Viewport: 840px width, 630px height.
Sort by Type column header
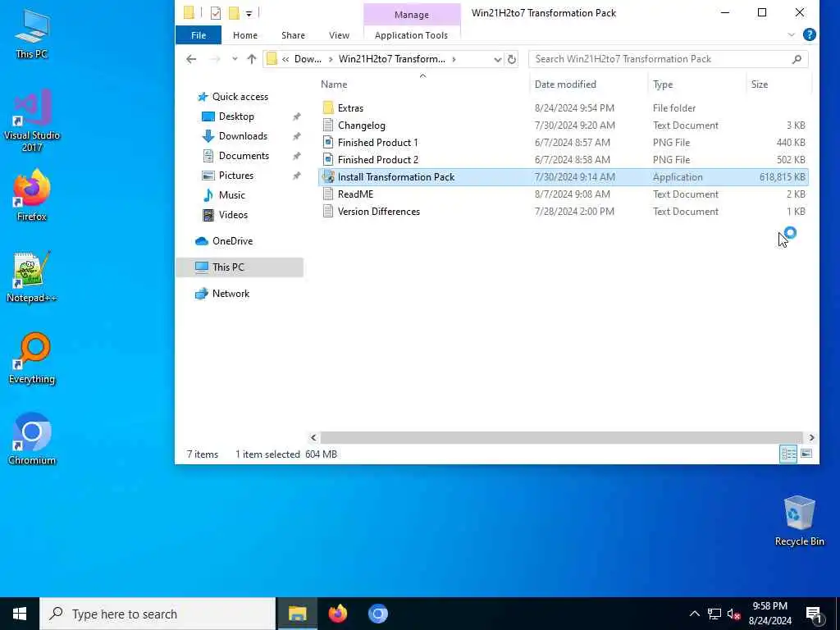click(x=696, y=84)
